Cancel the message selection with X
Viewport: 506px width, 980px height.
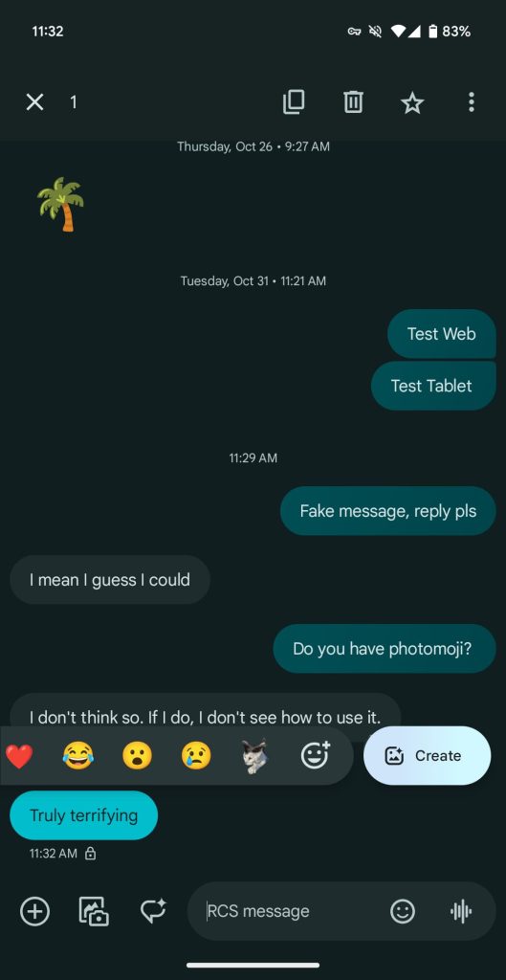click(x=35, y=101)
